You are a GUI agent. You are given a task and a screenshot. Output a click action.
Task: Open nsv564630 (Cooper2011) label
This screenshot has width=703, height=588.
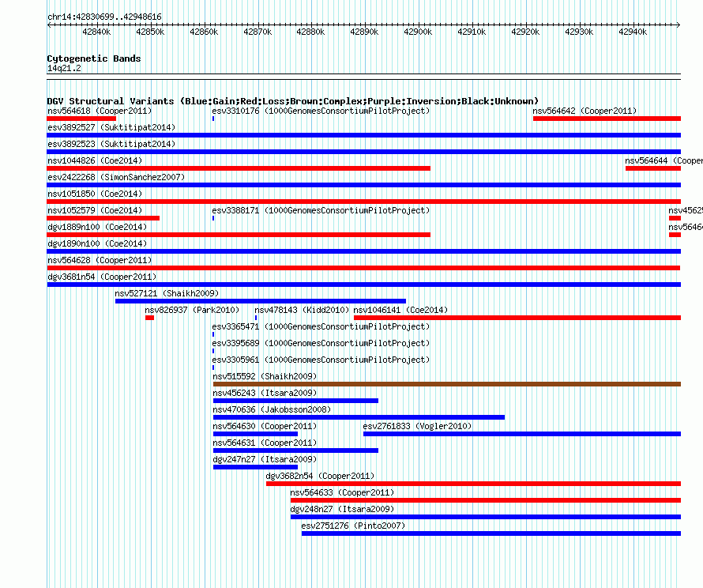point(265,426)
